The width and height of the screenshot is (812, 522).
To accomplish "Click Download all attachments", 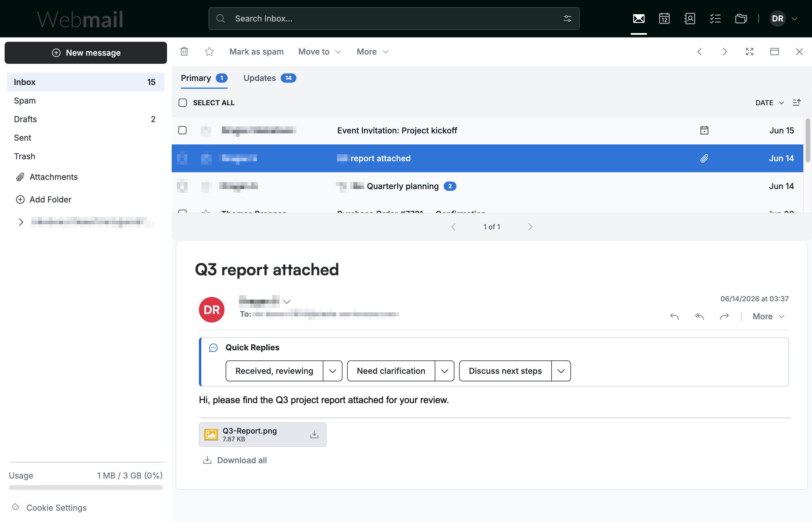I will pos(235,460).
